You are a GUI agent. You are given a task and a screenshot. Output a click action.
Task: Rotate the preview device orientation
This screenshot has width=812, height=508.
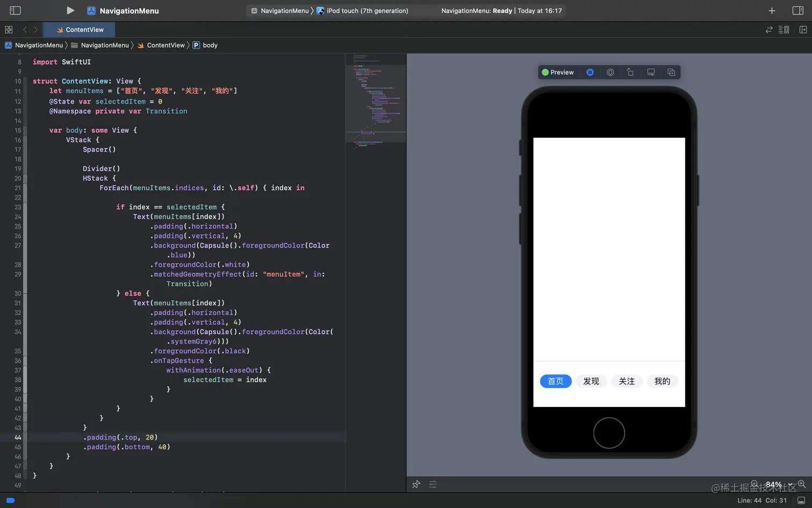point(630,72)
